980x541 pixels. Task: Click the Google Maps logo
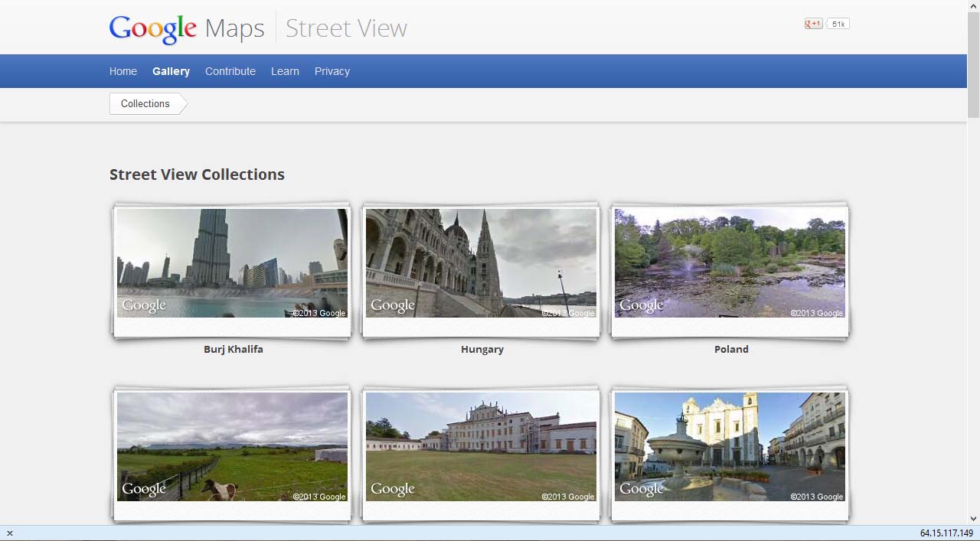187,28
